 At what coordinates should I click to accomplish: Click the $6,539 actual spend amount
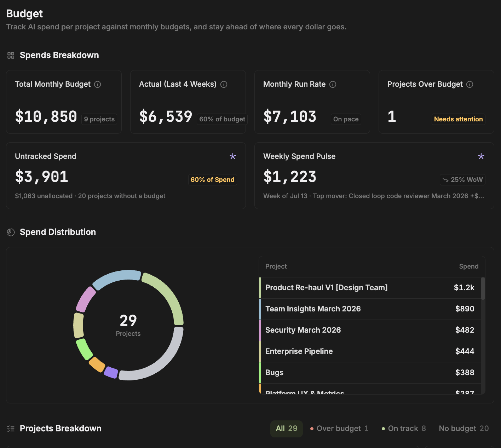pos(166,117)
